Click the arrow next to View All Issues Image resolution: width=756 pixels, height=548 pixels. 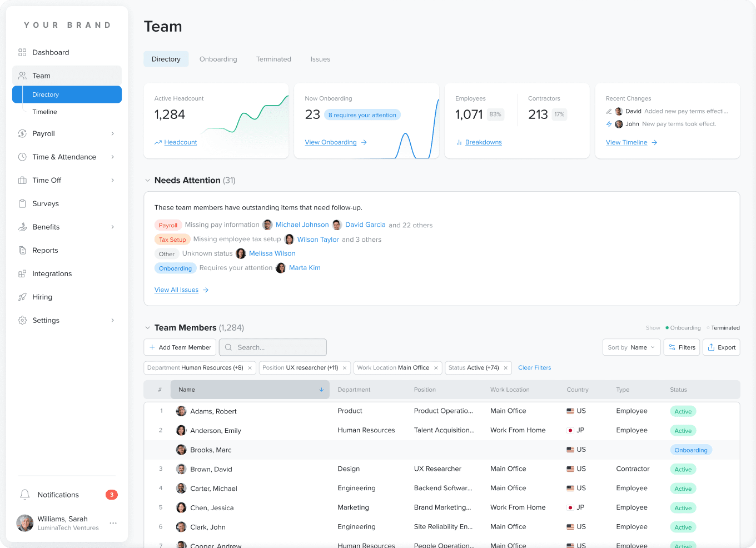click(206, 290)
